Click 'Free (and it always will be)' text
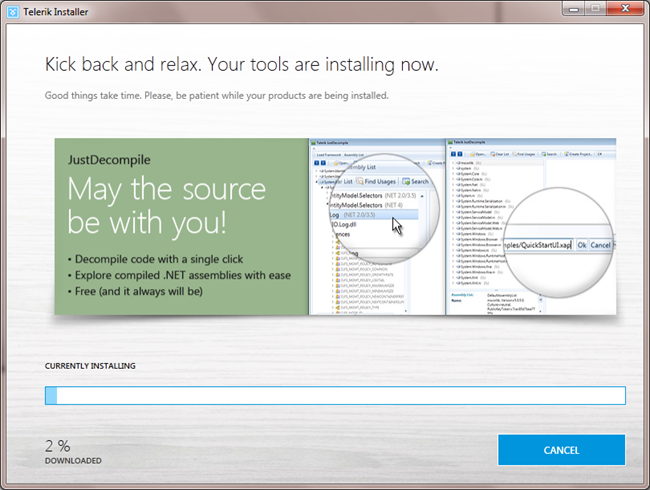Viewport: 650px width, 490px height. point(138,292)
